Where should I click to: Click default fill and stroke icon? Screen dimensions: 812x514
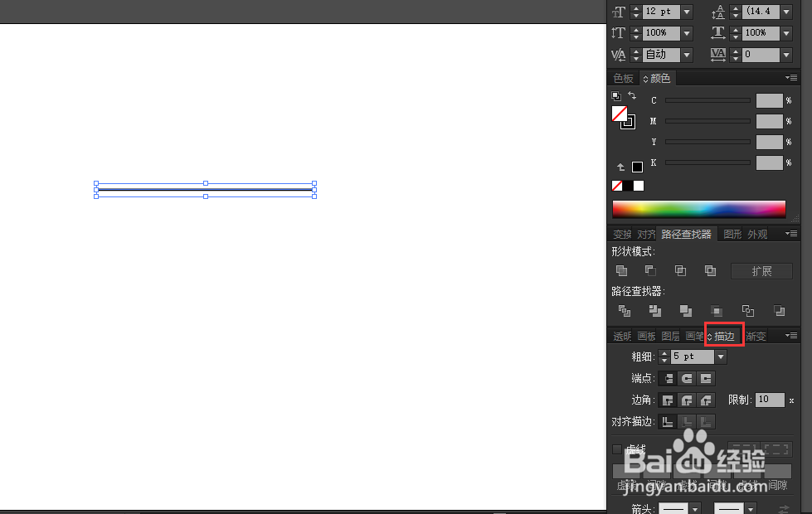click(x=615, y=96)
